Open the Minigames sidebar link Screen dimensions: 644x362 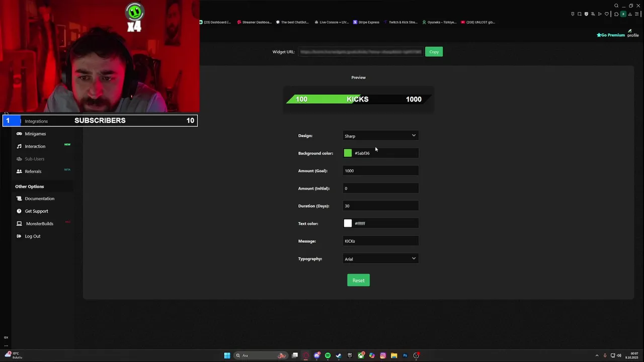tap(35, 134)
